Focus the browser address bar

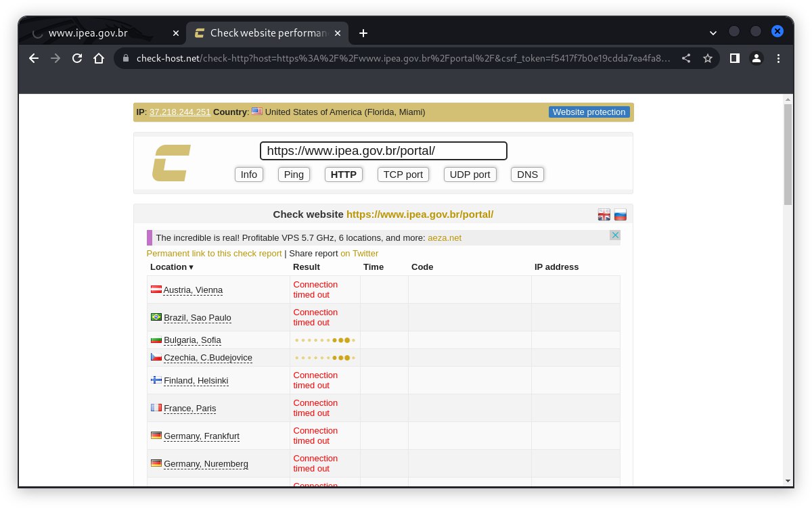point(403,58)
